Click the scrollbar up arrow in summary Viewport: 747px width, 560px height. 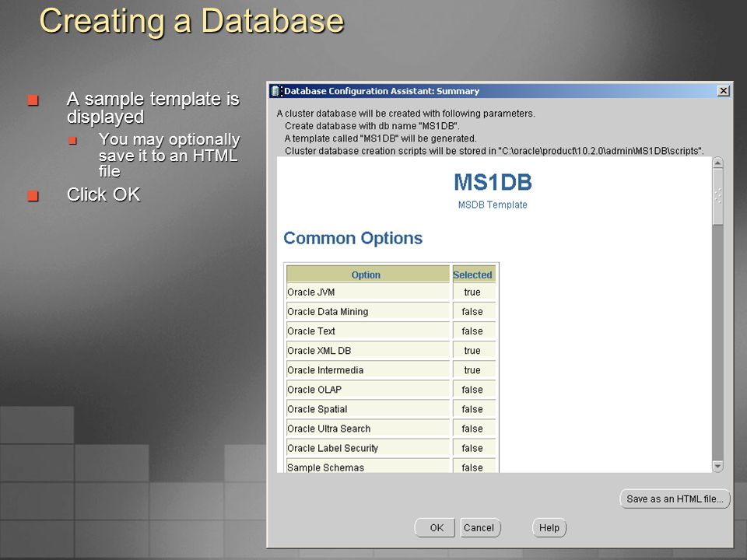point(717,163)
